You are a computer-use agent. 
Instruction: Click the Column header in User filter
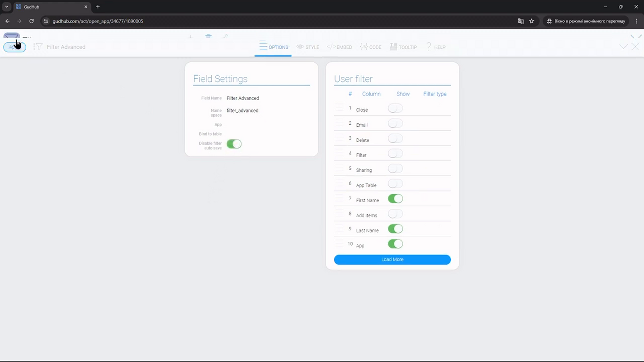(371, 94)
